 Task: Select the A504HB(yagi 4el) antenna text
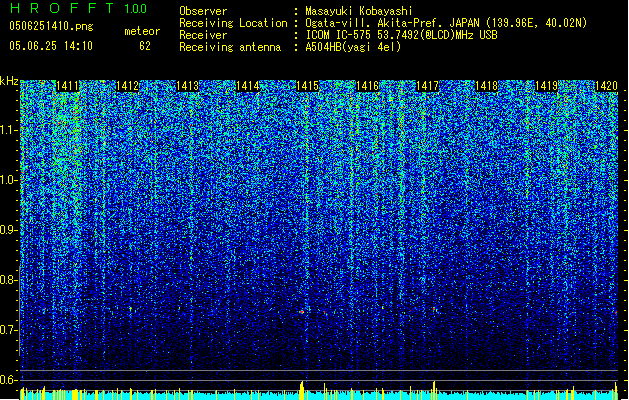(353, 47)
